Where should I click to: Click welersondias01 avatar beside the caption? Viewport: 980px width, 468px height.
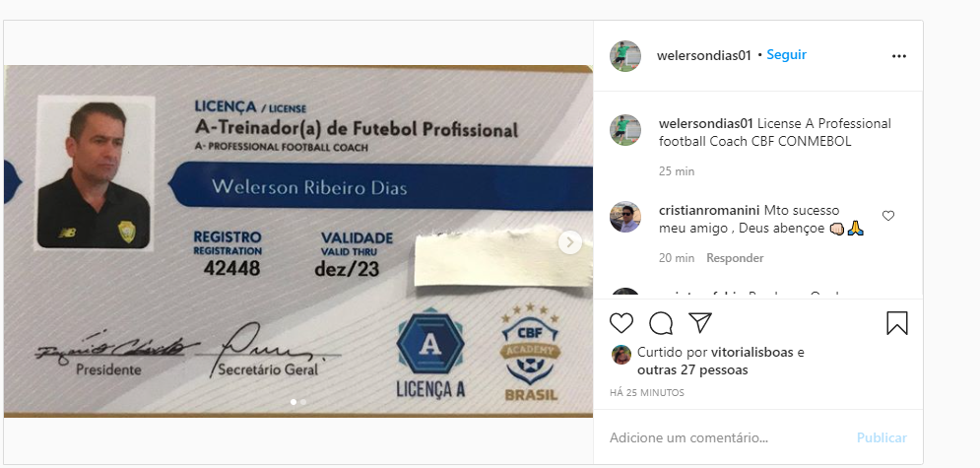click(625, 130)
